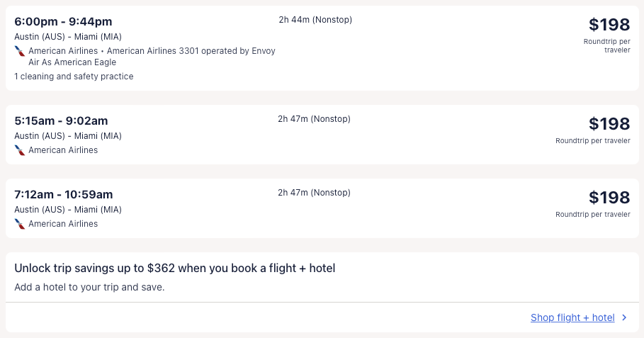The height and width of the screenshot is (338, 644).
Task: Click the Add a hotel to your trip text
Action: coord(89,288)
